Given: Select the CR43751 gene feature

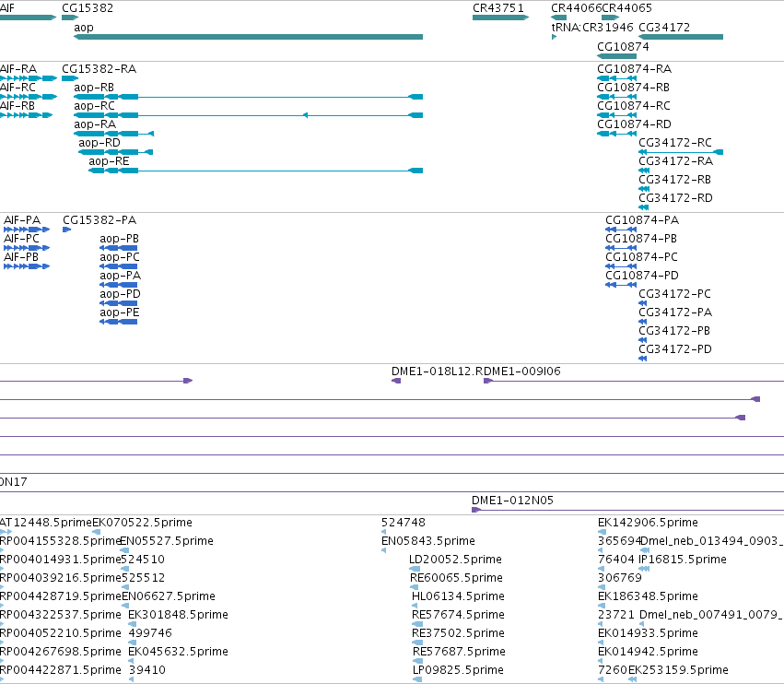Looking at the screenshot, I should click(x=500, y=18).
